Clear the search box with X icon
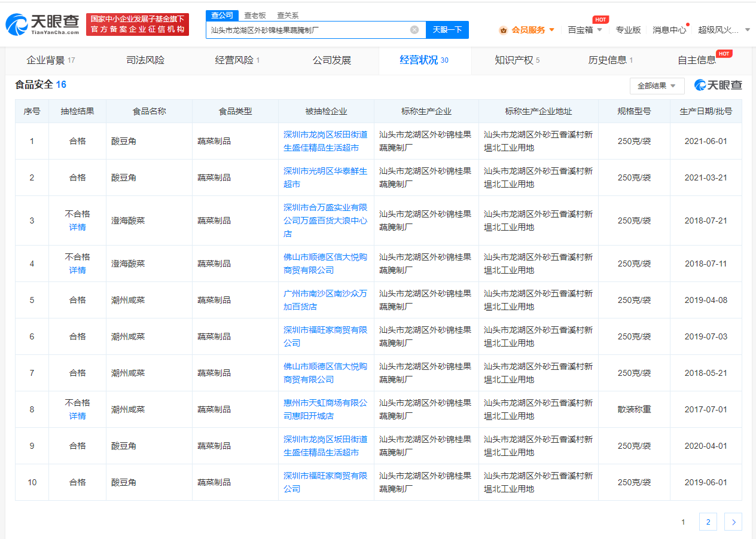This screenshot has height=539, width=756. point(414,30)
